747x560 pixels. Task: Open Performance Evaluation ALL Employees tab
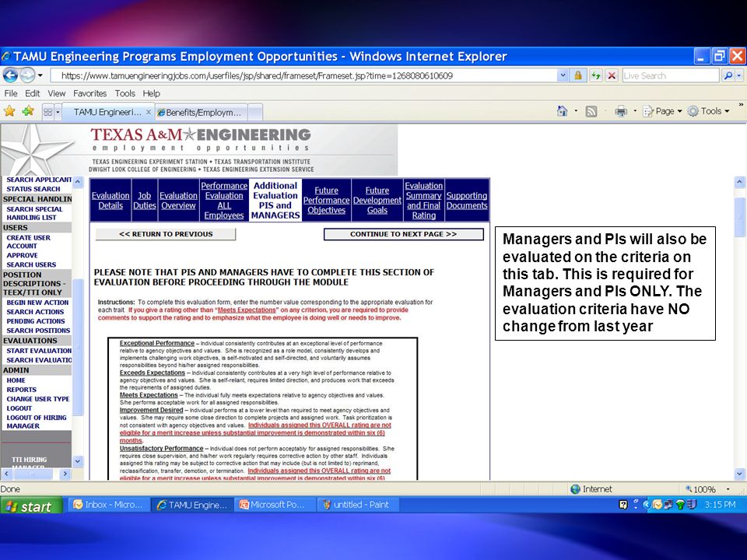(x=224, y=201)
